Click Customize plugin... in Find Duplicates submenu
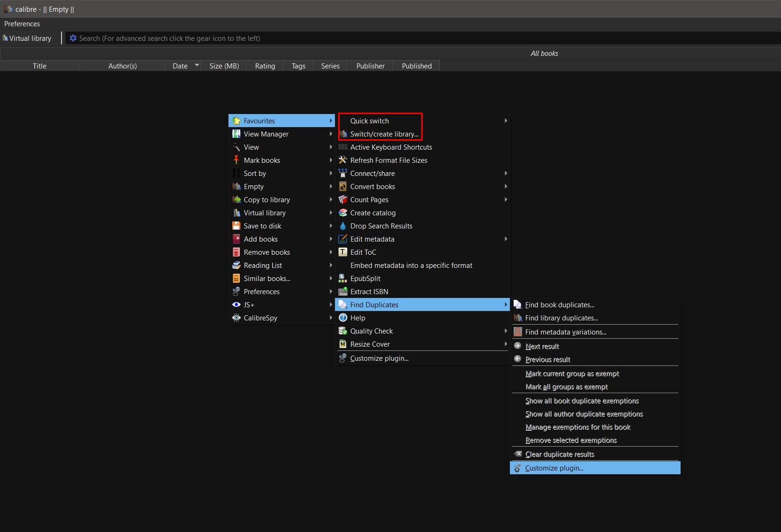This screenshot has width=781, height=532. (595, 468)
